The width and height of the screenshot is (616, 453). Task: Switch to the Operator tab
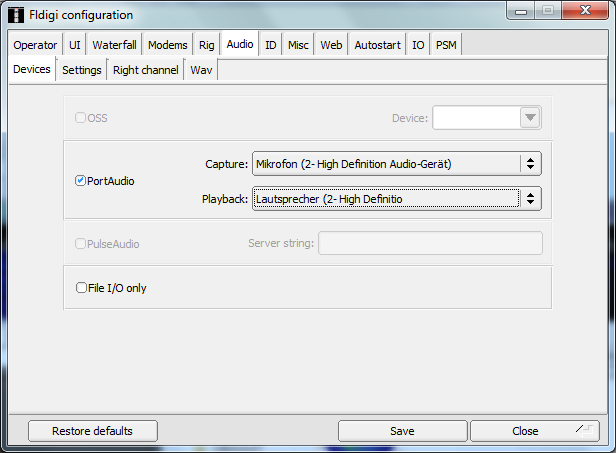point(35,45)
